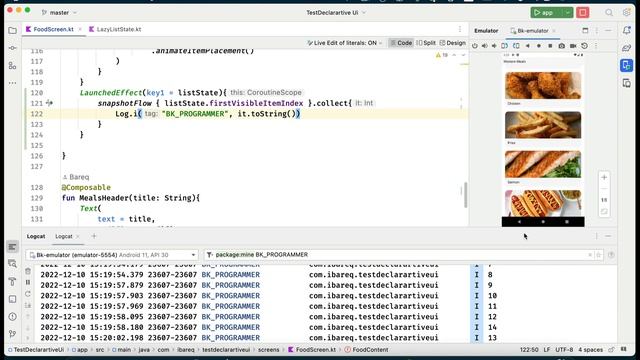Image resolution: width=640 pixels, height=360 pixels.
Task: Open the Problems tool window icon
Action: click(x=13, y=317)
